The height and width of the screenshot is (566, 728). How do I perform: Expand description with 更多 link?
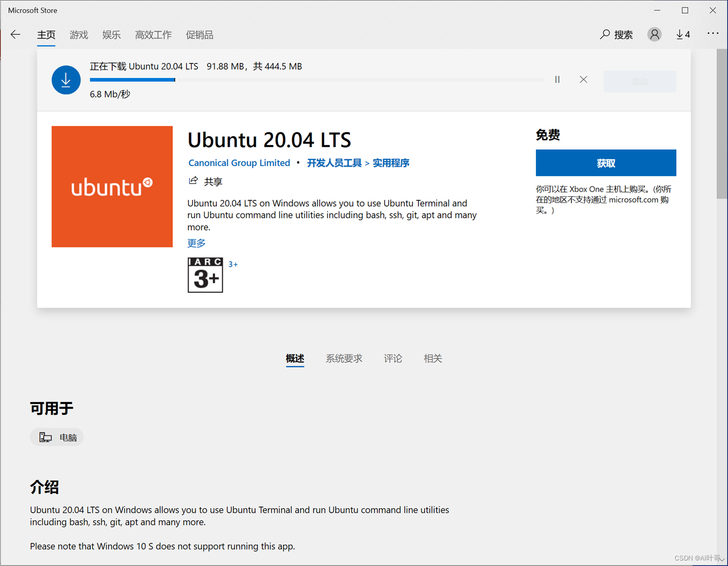(197, 244)
